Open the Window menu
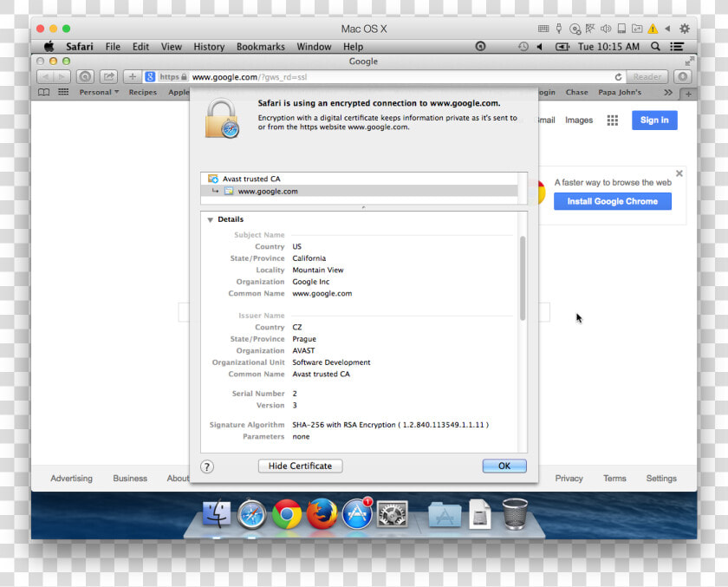 pyautogui.click(x=315, y=47)
